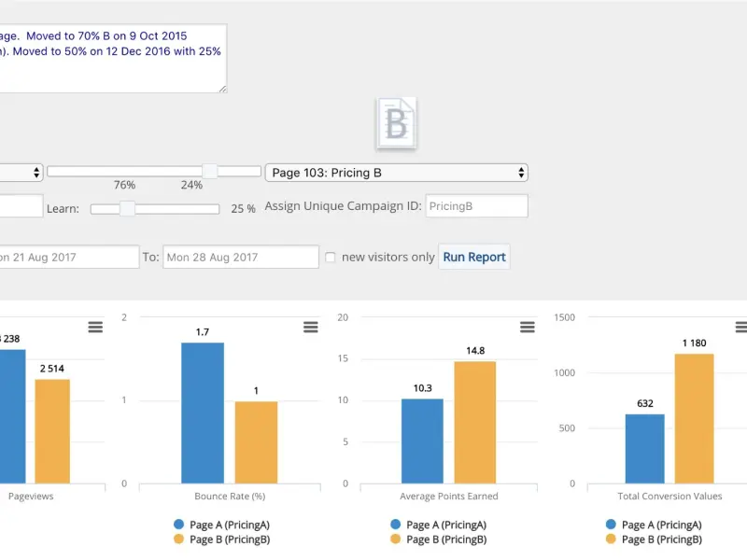This screenshot has width=747, height=560.
Task: Open the Pageviews chart hamburger menu
Action: click(x=95, y=328)
